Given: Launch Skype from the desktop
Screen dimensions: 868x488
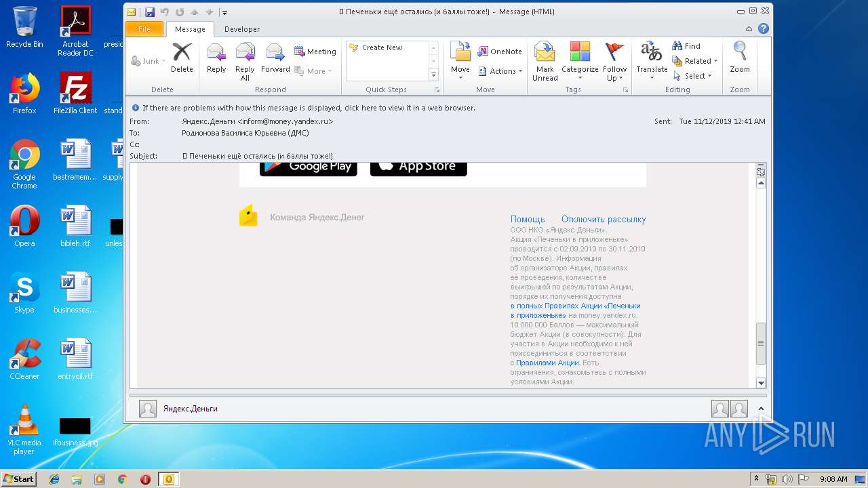Looking at the screenshot, I should pos(24,293).
